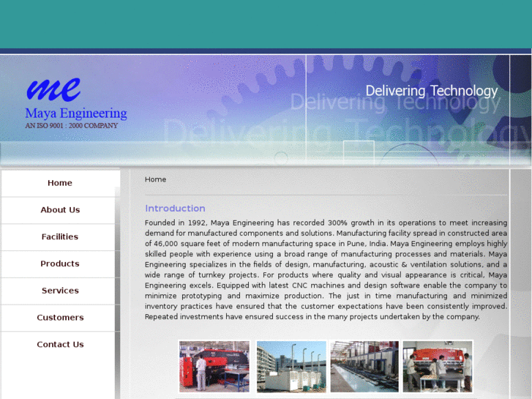Open Contact Us from the sidebar
Viewport: 532px width, 399px height.
click(60, 344)
